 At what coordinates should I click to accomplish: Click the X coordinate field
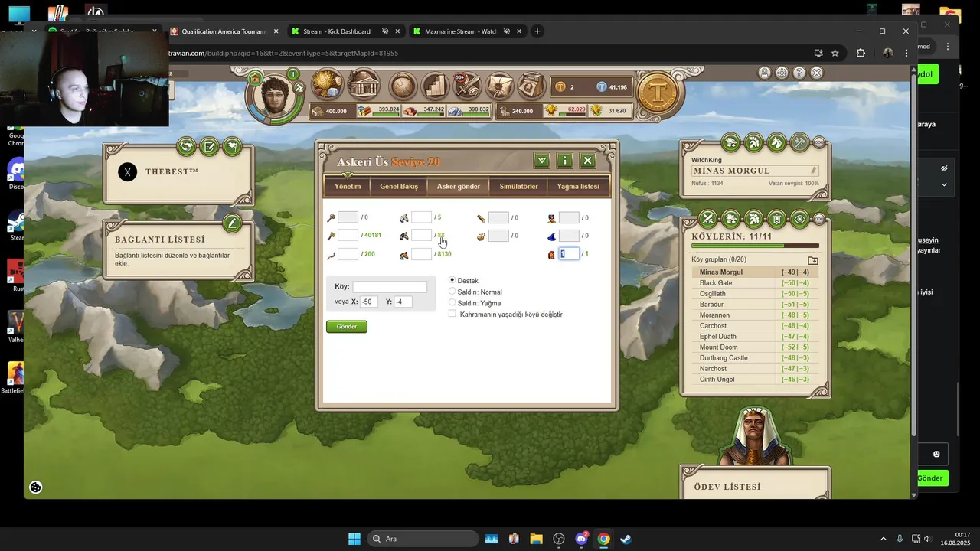pos(368,302)
